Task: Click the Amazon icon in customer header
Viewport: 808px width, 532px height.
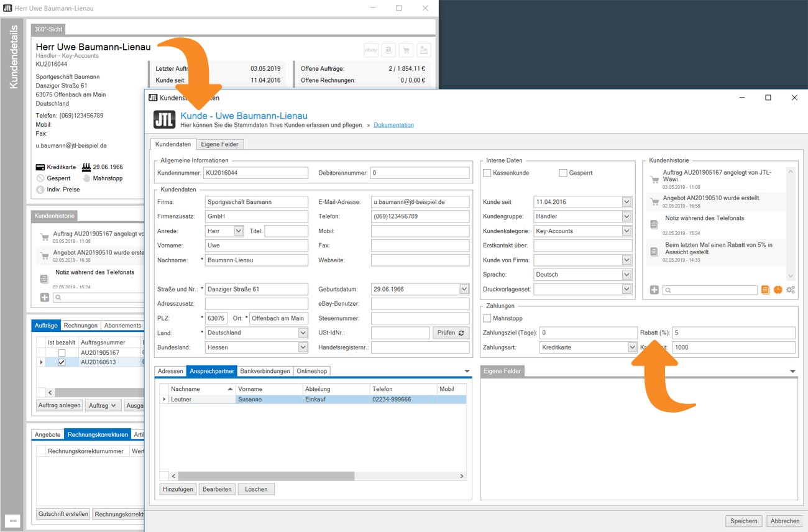Action: [388, 50]
